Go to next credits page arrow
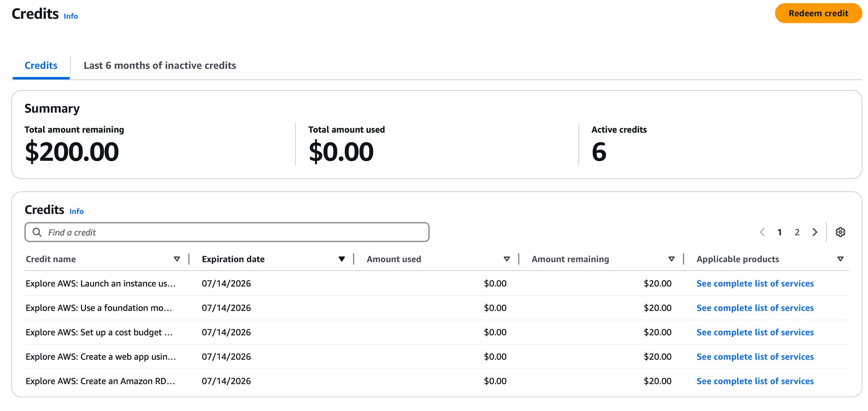This screenshot has height=411, width=868. [x=815, y=232]
